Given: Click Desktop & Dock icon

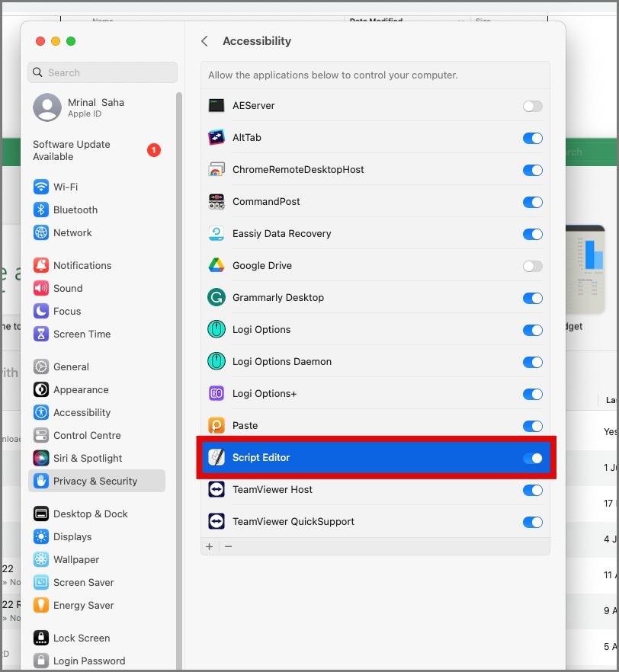Looking at the screenshot, I should click(40, 514).
